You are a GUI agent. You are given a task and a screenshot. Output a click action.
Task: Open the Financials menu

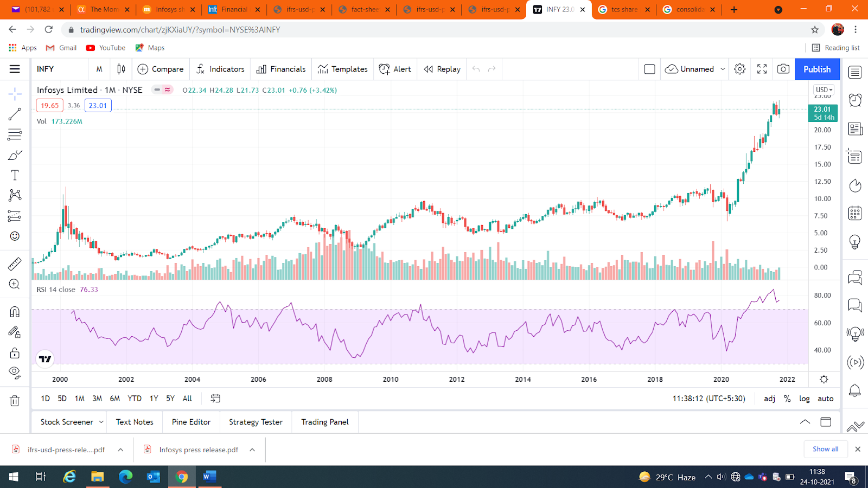point(281,69)
